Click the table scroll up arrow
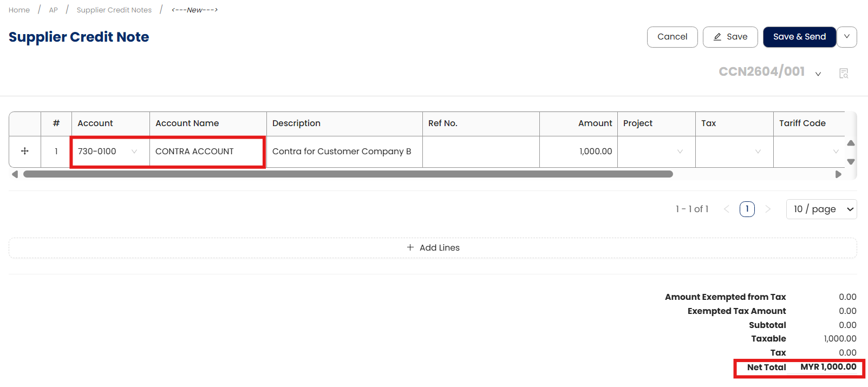The width and height of the screenshot is (868, 387). (x=851, y=143)
